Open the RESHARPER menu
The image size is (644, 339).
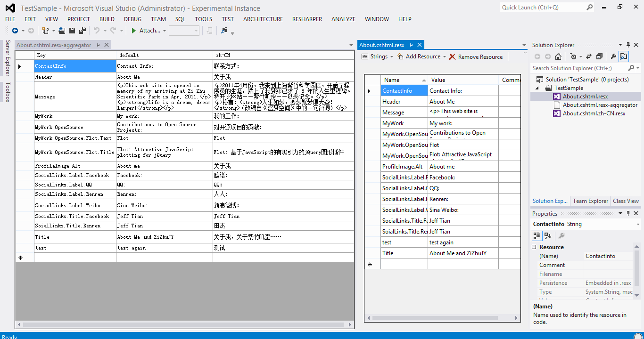pos(307,19)
